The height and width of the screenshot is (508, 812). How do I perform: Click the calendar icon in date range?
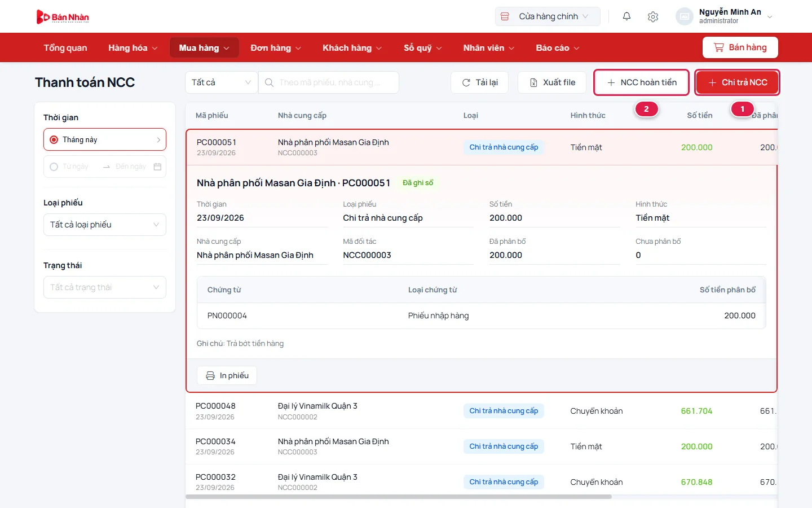(x=158, y=167)
